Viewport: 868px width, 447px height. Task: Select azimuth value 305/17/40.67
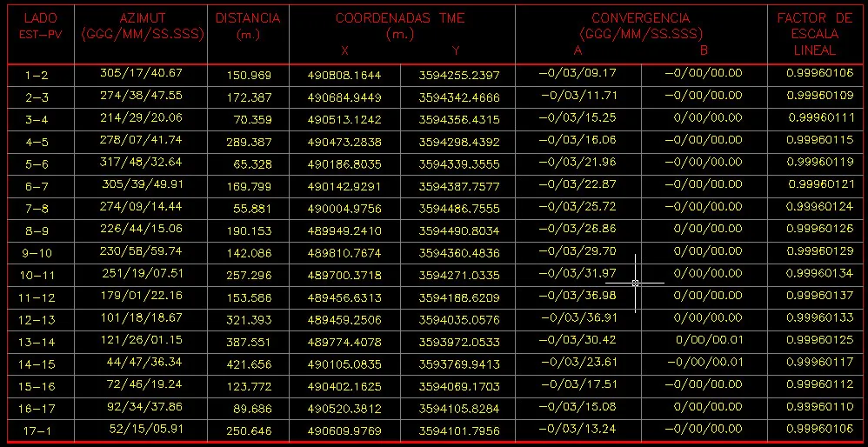tap(141, 72)
